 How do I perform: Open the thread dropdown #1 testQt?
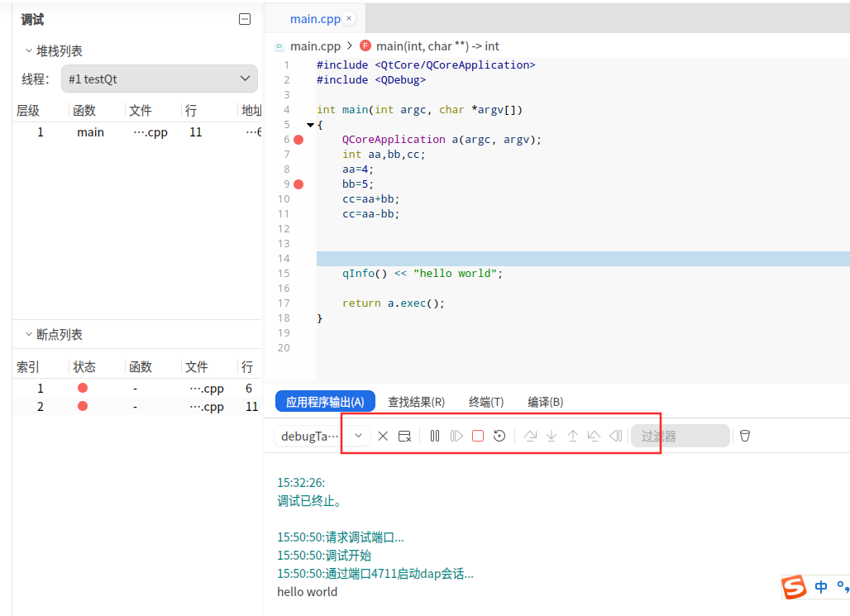[x=160, y=79]
